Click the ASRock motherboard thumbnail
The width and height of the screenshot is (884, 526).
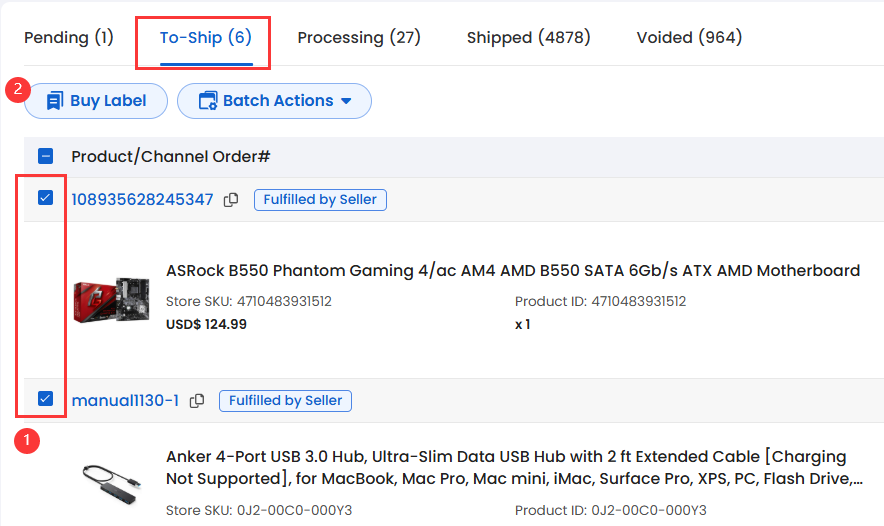pos(112,299)
